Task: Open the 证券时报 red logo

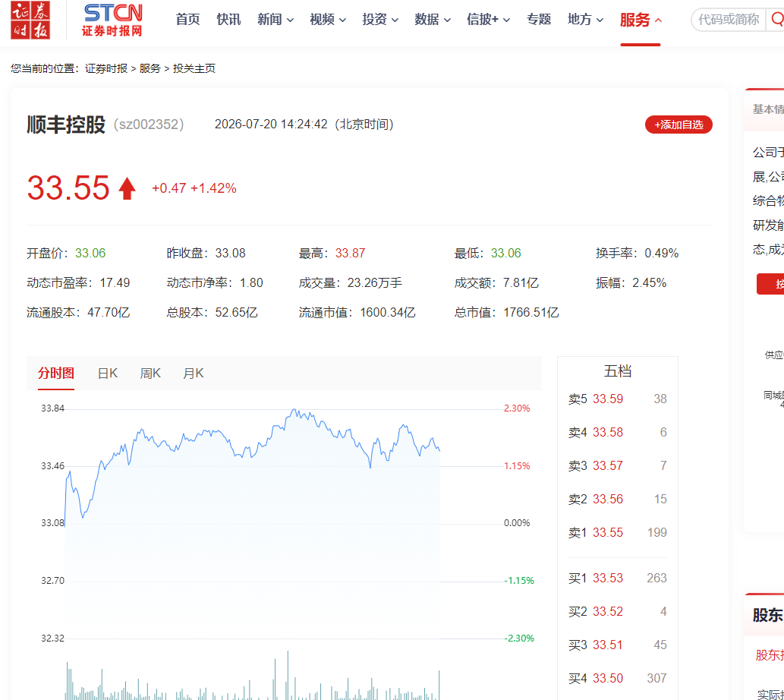Action: point(30,20)
